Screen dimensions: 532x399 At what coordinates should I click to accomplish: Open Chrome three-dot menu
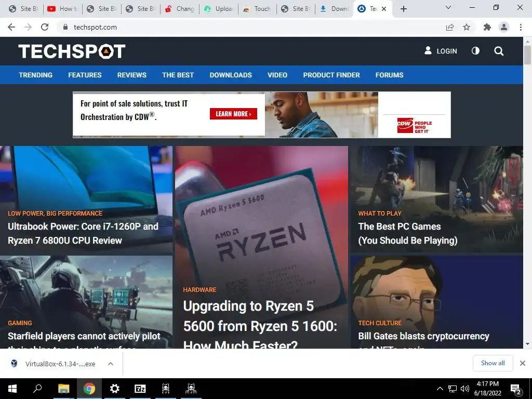pos(521,27)
